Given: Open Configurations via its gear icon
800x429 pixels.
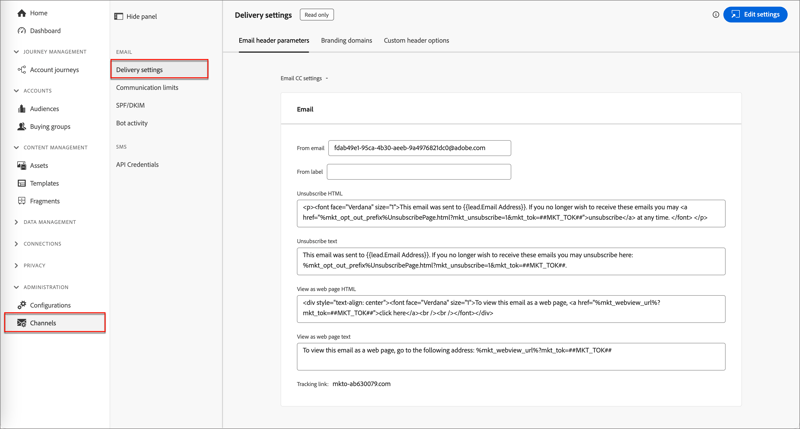Looking at the screenshot, I should click(x=22, y=305).
